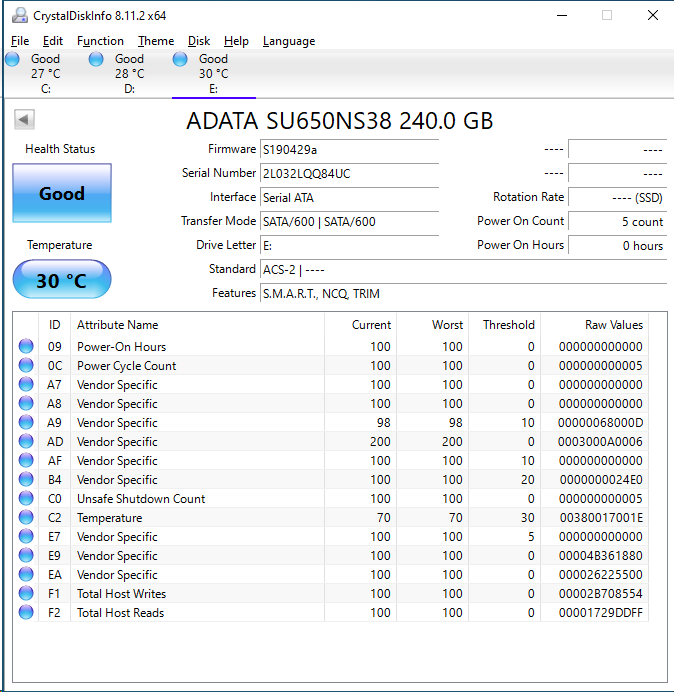Click status orb for Power-On Hours row
This screenshot has height=692, width=674.
tap(26, 347)
